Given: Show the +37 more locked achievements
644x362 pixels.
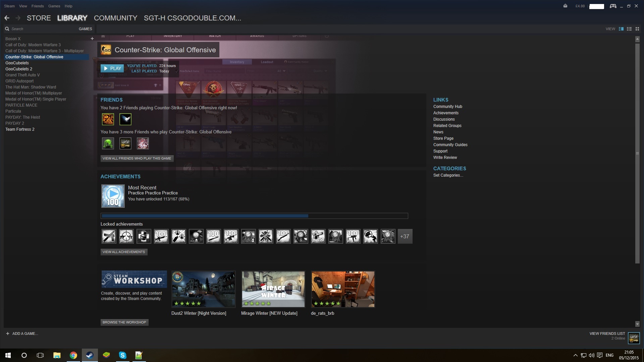Looking at the screenshot, I should (x=405, y=236).
